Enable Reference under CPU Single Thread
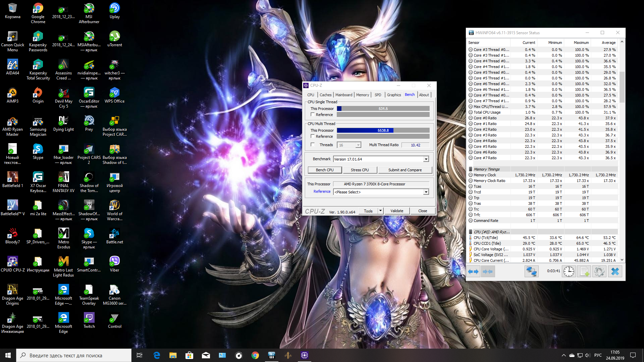 pos(313,115)
